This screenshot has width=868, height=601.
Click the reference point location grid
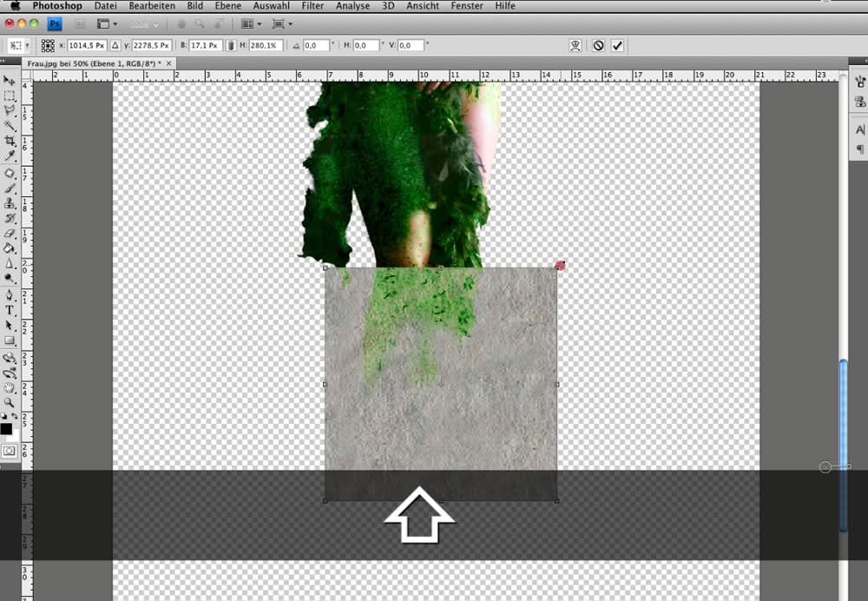48,45
